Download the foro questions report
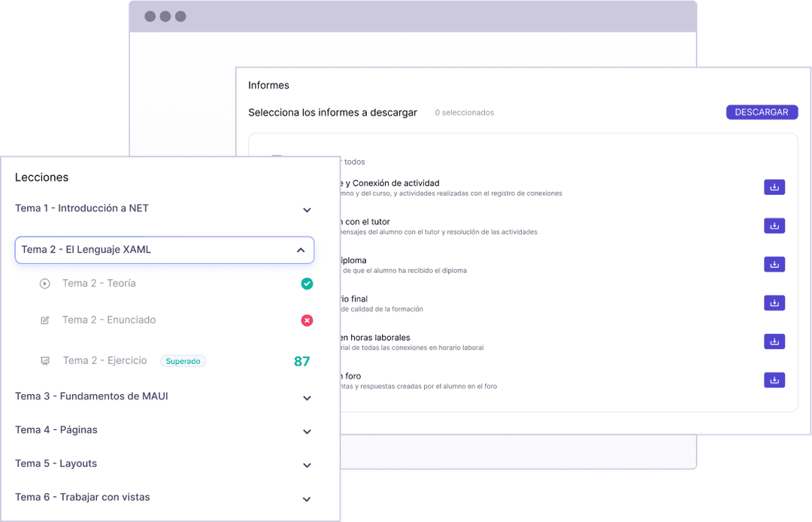 click(774, 380)
